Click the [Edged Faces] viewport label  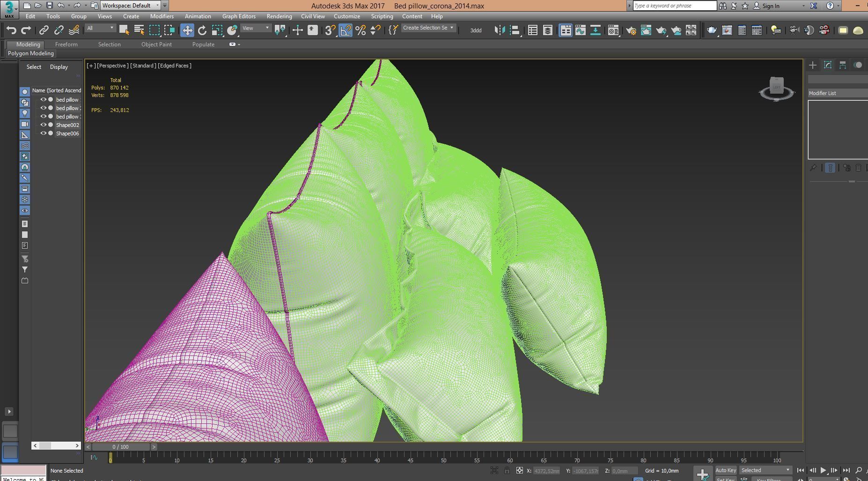tap(175, 66)
